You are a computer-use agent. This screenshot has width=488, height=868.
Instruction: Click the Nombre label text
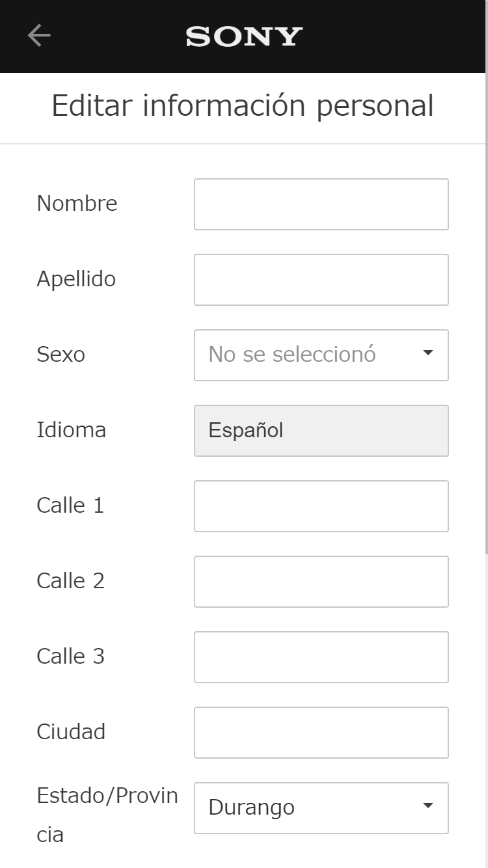tap(76, 204)
